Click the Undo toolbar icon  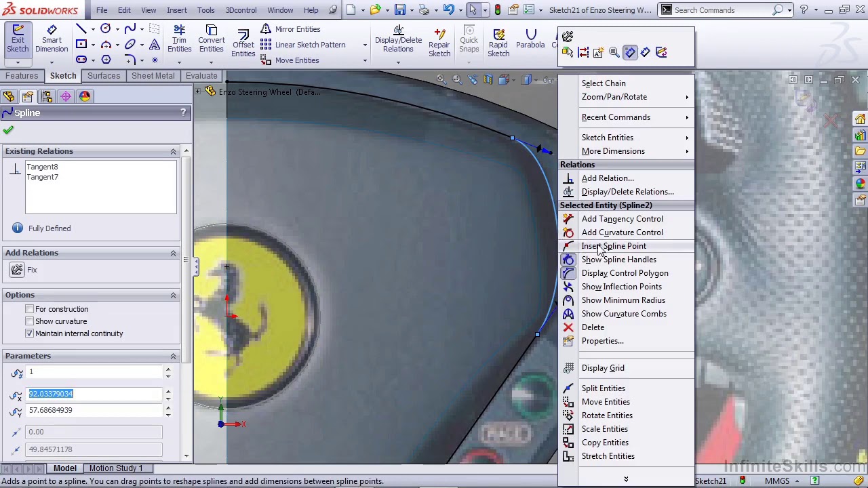(x=448, y=9)
